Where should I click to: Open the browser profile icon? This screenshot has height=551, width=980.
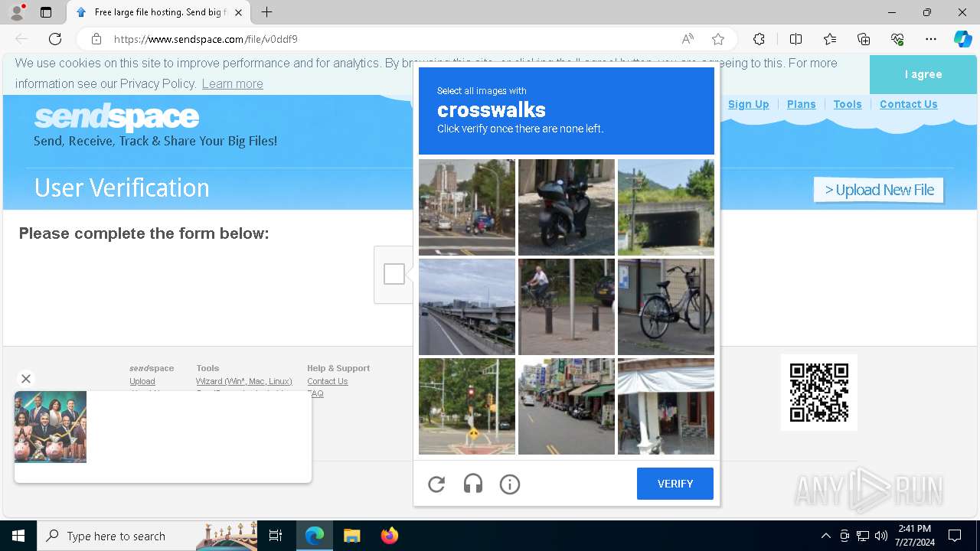(17, 12)
